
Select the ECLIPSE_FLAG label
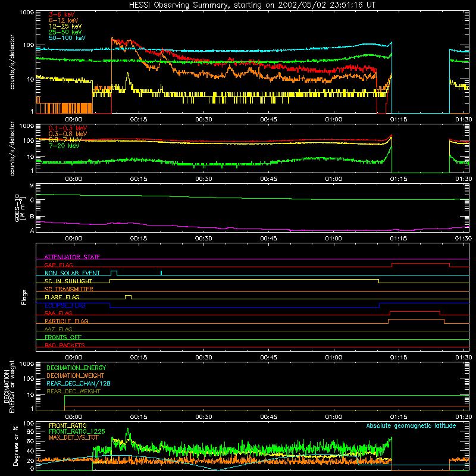[65, 305]
